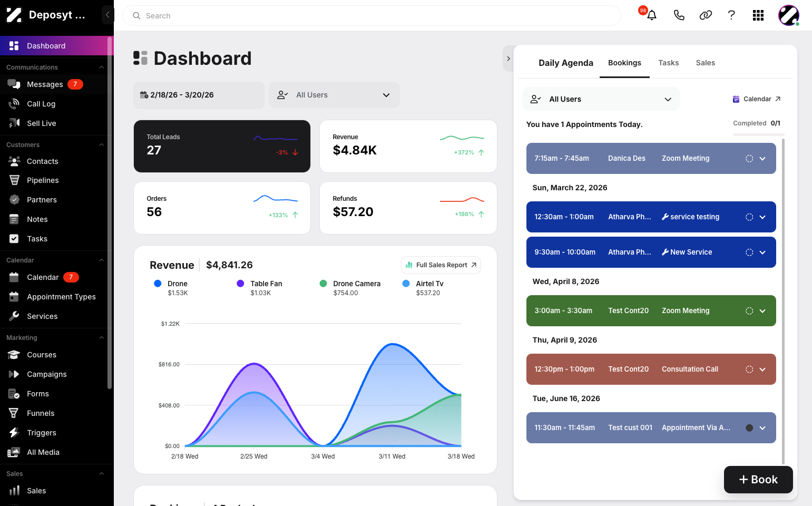Open the Calendar link in agenda panel
Screen dimensions: 812x506
tap(757, 99)
